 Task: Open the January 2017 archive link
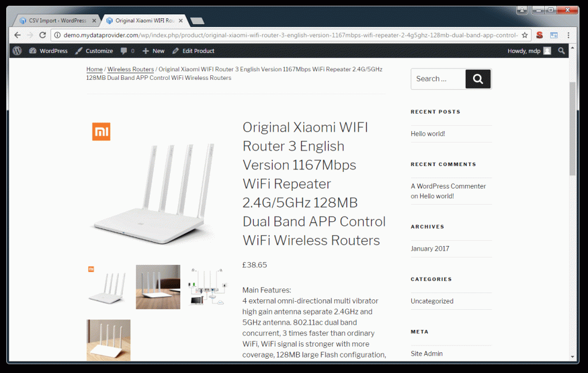[x=430, y=248]
